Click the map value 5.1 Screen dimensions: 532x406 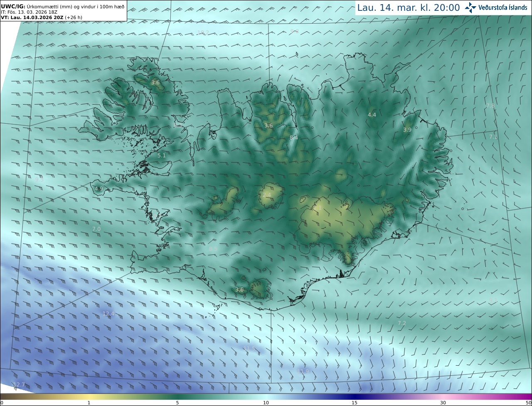[162, 155]
